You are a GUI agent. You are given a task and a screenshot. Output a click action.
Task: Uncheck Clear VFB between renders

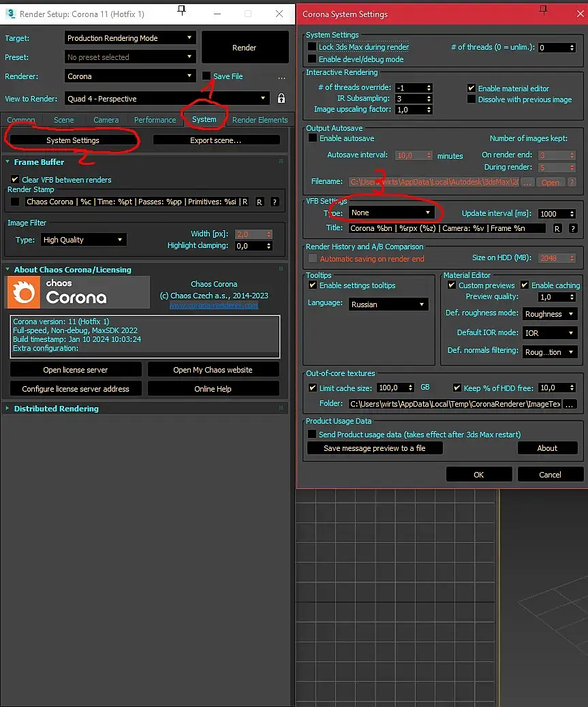(15, 179)
